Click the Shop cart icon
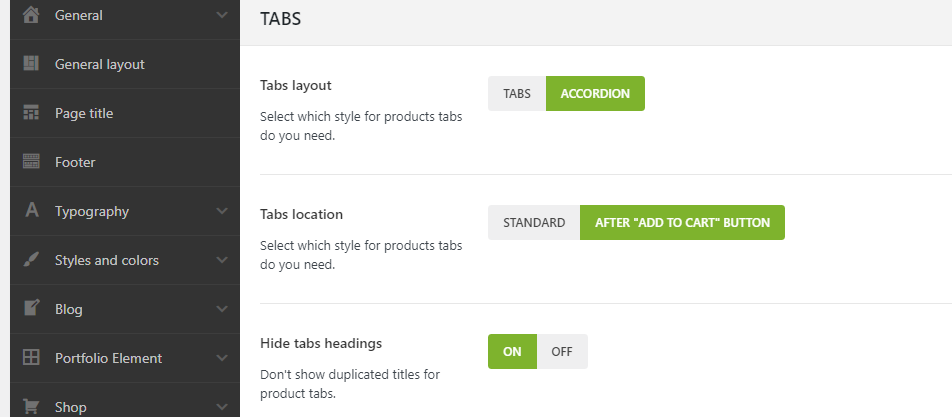 [31, 406]
